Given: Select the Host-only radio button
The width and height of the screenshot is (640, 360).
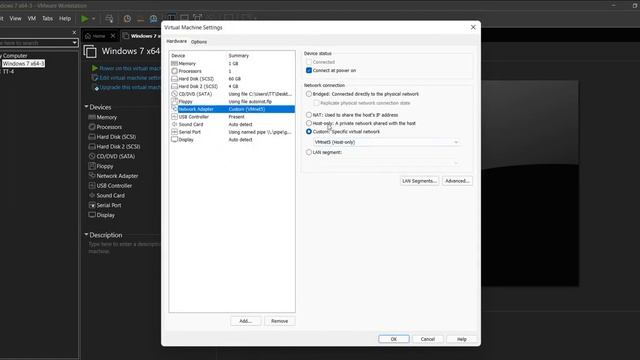Looking at the screenshot, I should 309,123.
